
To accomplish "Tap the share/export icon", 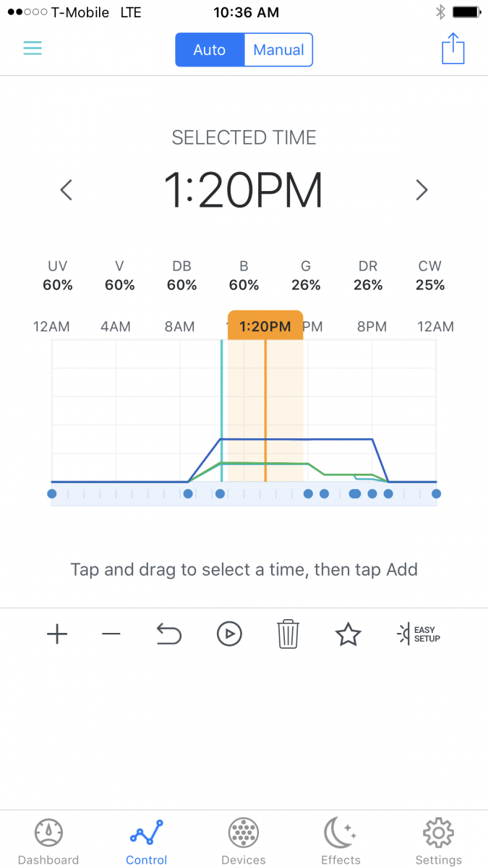I will click(453, 48).
